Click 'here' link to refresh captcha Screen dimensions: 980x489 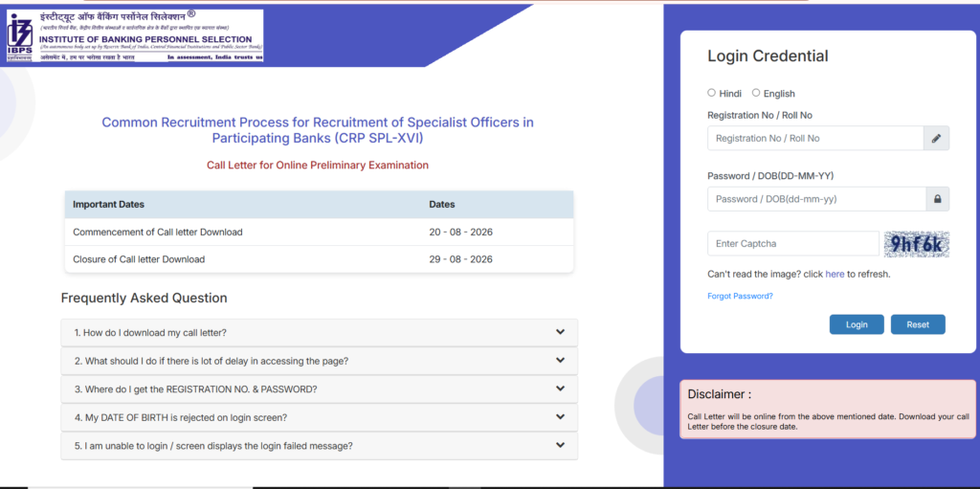[x=835, y=274]
